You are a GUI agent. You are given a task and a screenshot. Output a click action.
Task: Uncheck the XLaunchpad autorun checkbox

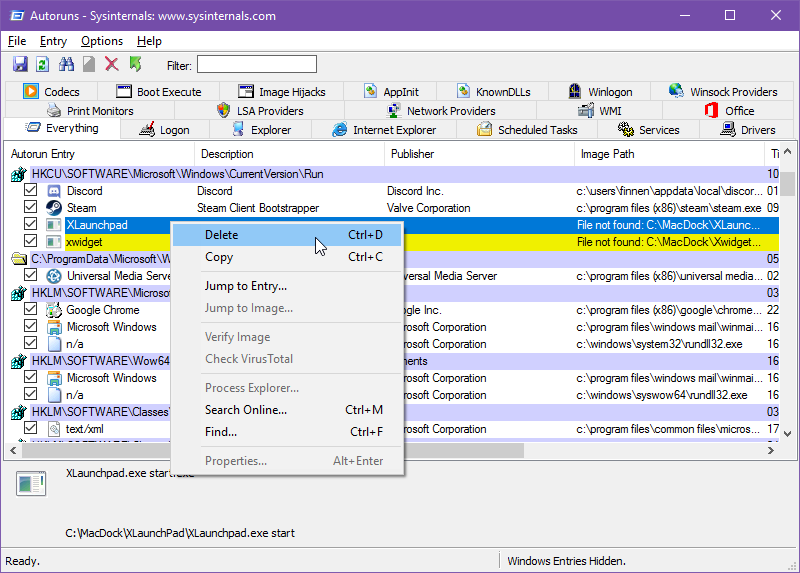click(x=31, y=224)
